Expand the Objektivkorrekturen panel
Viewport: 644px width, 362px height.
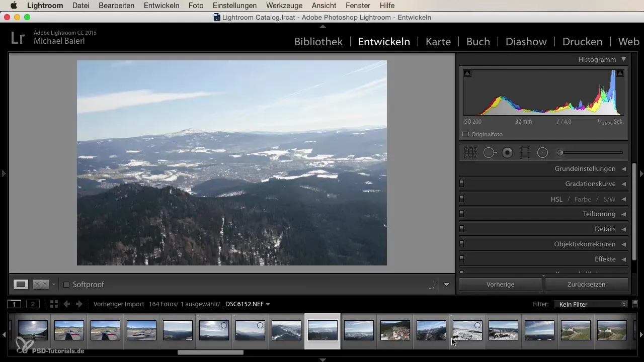pyautogui.click(x=623, y=244)
